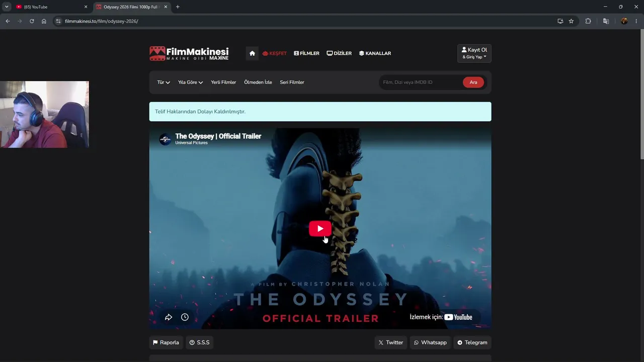Click the Telif Haklarından Dolayı Kaldırılmıştır notice text
Screen dimensions: 644x362
pos(200,112)
